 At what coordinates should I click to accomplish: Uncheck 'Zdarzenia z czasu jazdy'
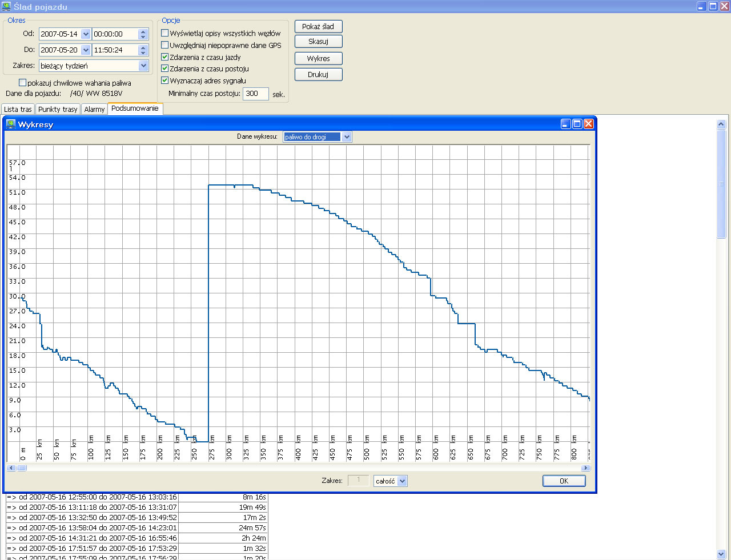pyautogui.click(x=165, y=57)
